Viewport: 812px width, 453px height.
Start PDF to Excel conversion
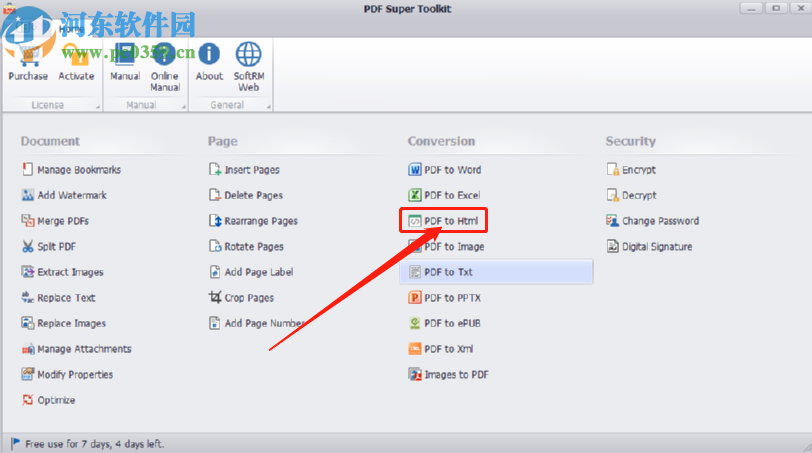tap(444, 195)
